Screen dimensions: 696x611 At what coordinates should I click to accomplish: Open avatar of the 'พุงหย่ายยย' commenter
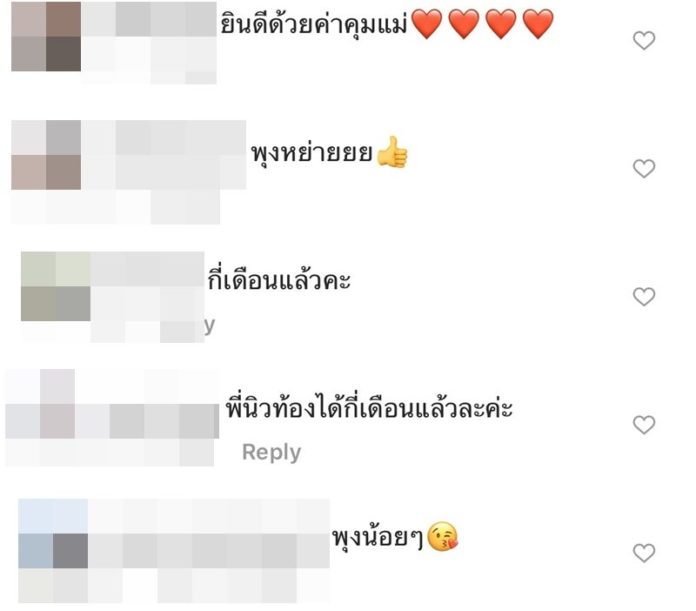click(46, 155)
